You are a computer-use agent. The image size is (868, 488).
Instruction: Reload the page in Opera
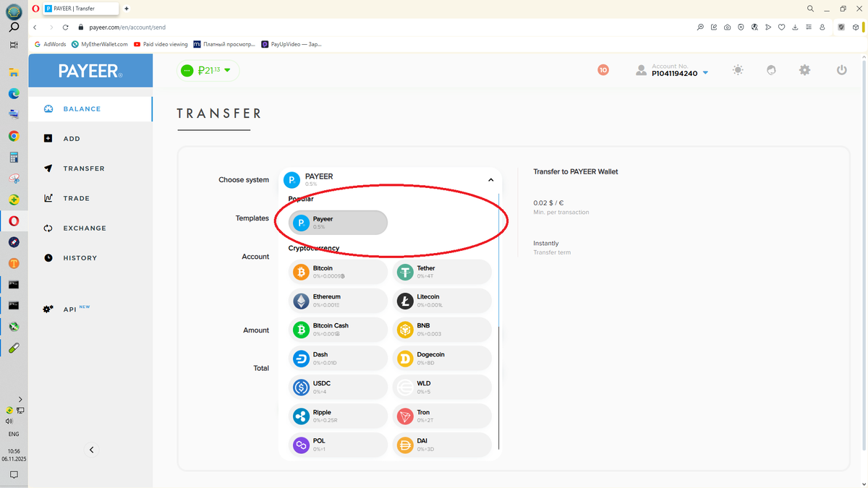coord(66,27)
